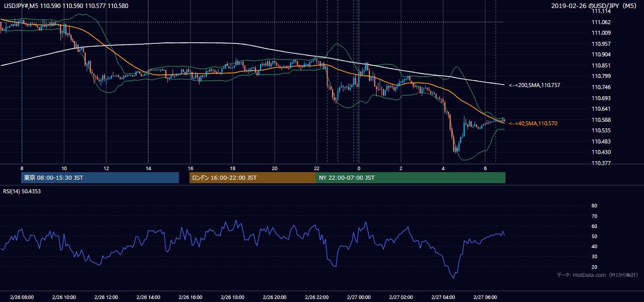
Task: Click RSI scale level 70
Action: pyautogui.click(x=594, y=216)
